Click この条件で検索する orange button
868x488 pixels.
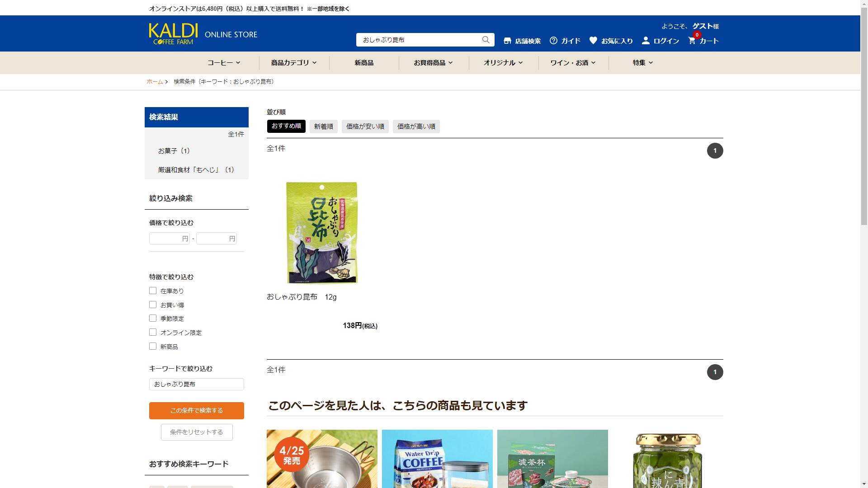(x=196, y=410)
